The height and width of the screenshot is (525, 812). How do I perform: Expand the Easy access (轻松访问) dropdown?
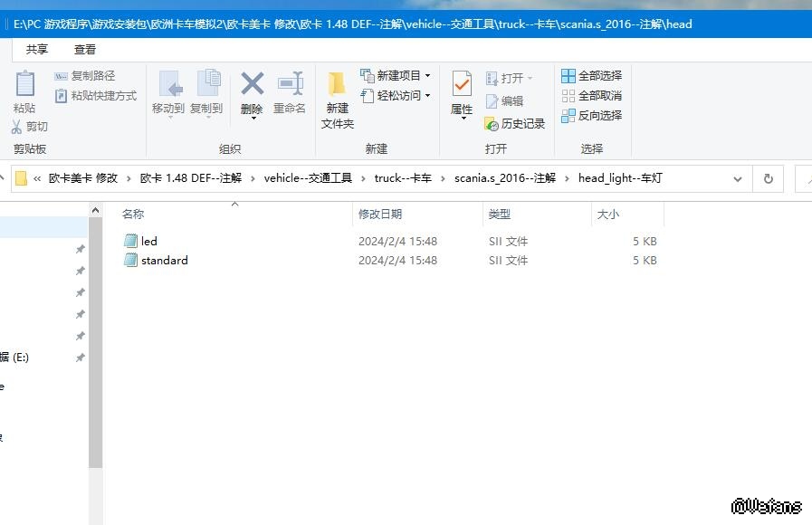pos(427,96)
